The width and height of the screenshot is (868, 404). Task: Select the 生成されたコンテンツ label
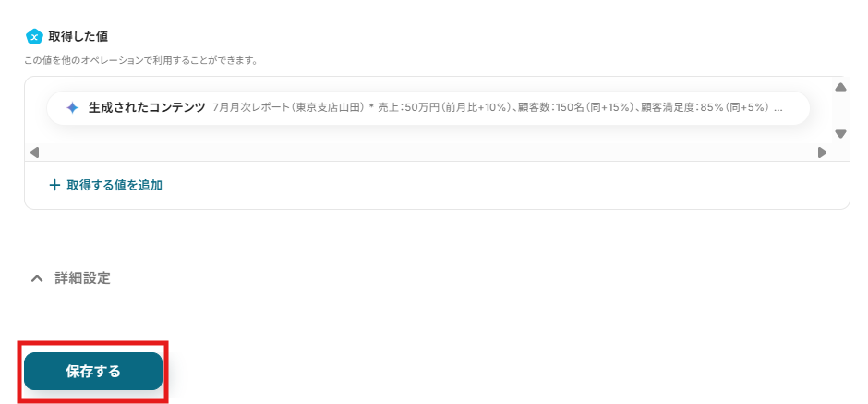(147, 107)
